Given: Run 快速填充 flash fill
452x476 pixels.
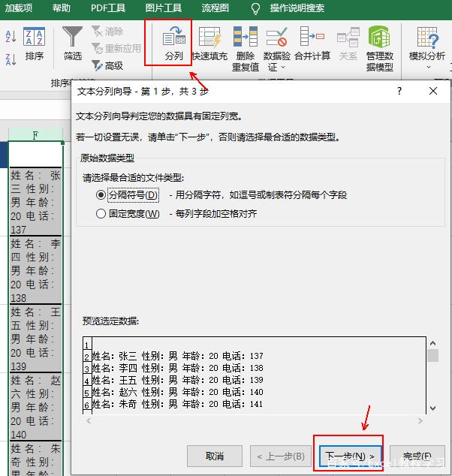Looking at the screenshot, I should 209,43.
